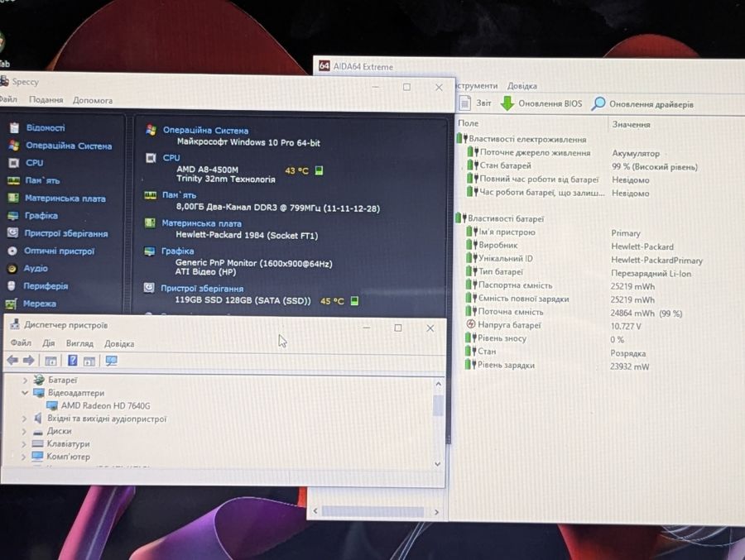Click Операційна Система heading link in Speccy summary
Image resolution: width=745 pixels, height=560 pixels.
click(205, 130)
